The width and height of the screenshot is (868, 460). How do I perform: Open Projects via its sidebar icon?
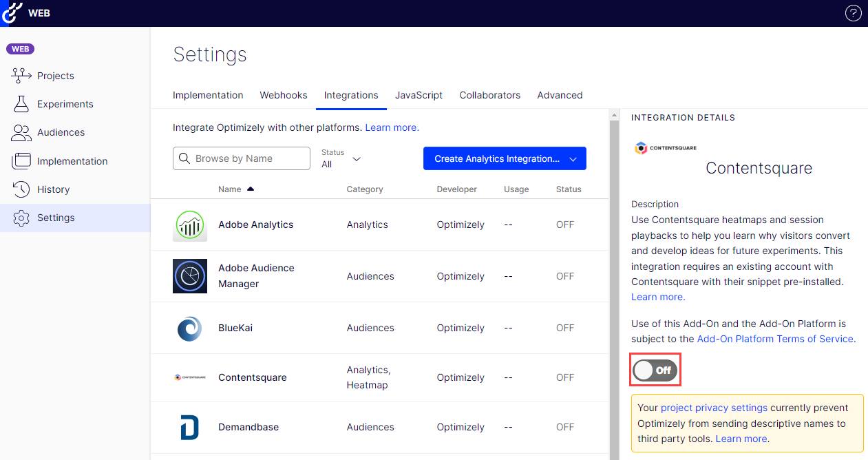(x=22, y=76)
